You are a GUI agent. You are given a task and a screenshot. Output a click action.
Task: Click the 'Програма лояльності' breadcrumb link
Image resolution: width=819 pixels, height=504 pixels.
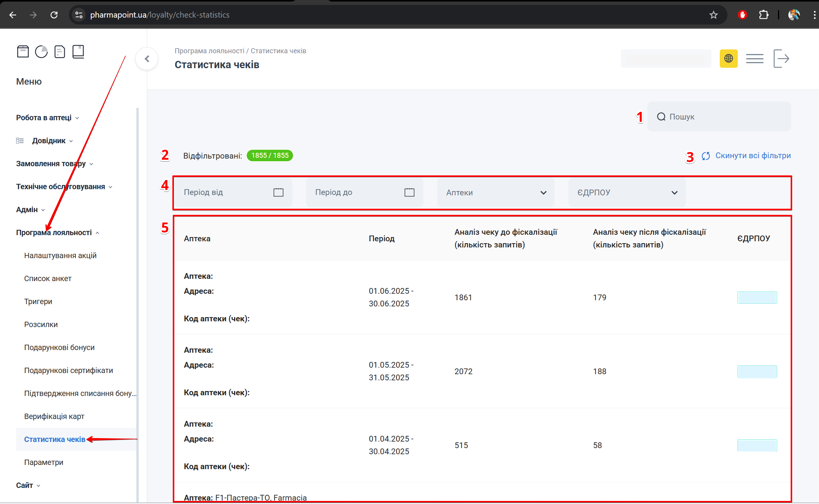pos(209,51)
